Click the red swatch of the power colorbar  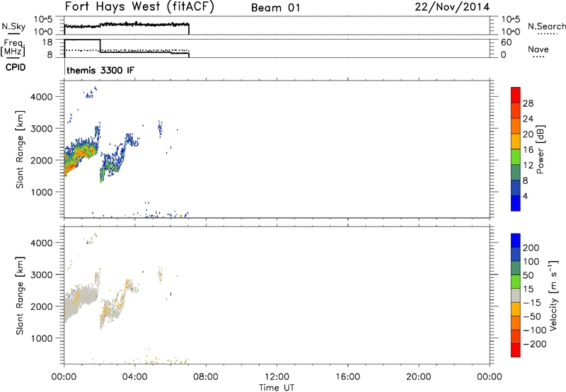pyautogui.click(x=516, y=95)
